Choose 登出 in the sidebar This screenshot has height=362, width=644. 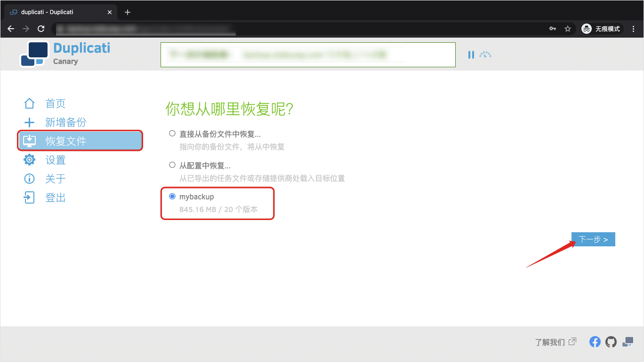coord(56,197)
